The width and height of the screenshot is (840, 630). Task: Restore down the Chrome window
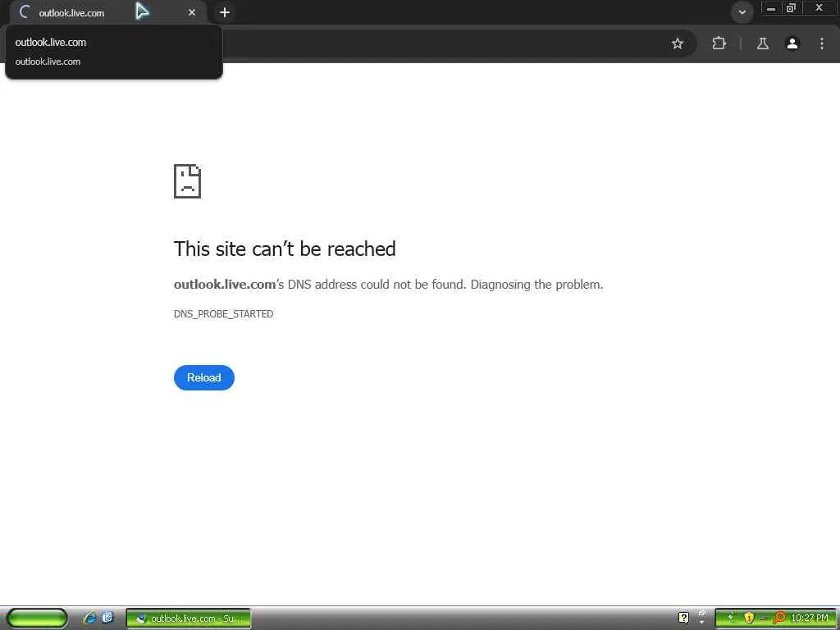[791, 8]
